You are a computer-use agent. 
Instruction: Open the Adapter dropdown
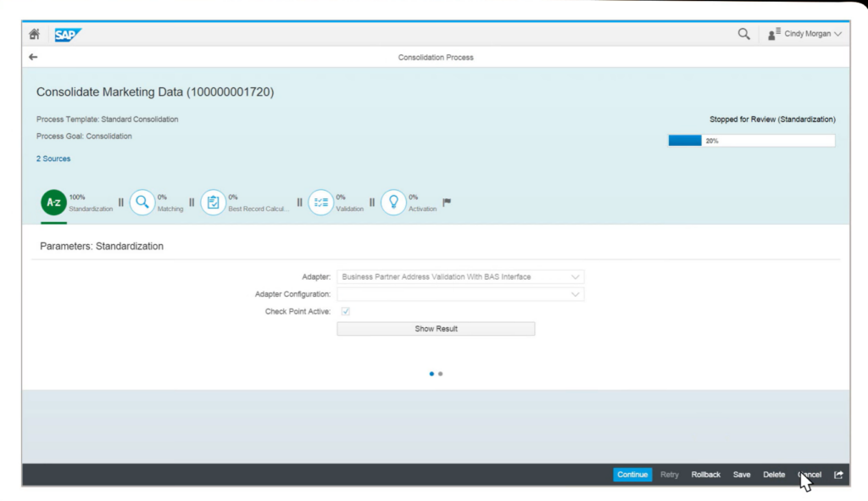[576, 276]
